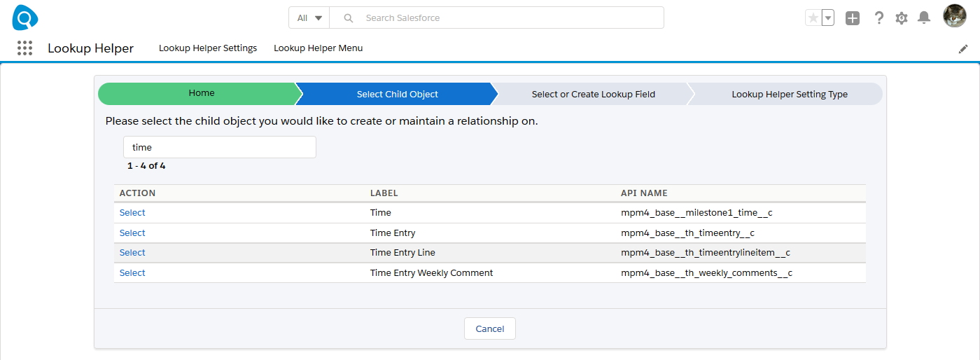Open the notifications bell icon

point(924,18)
